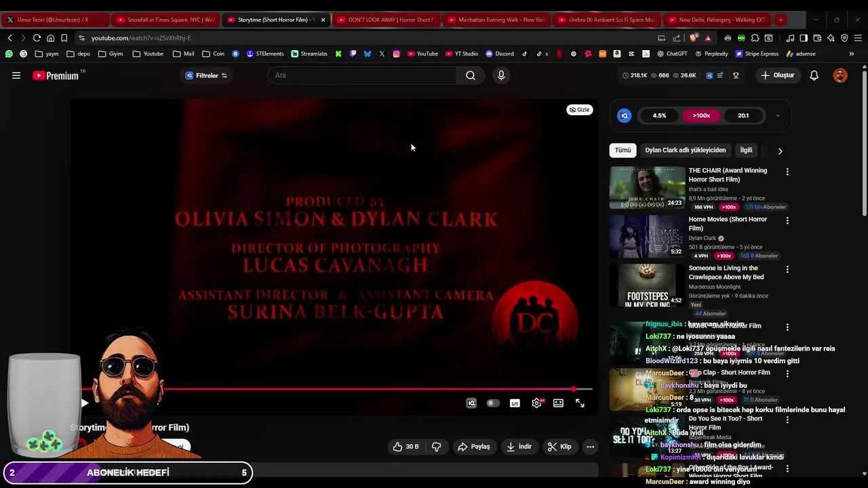Open the ChatGPT bookmark

tap(672, 54)
